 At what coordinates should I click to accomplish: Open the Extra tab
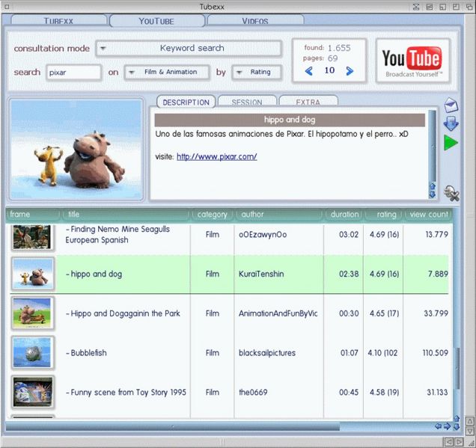(x=308, y=102)
